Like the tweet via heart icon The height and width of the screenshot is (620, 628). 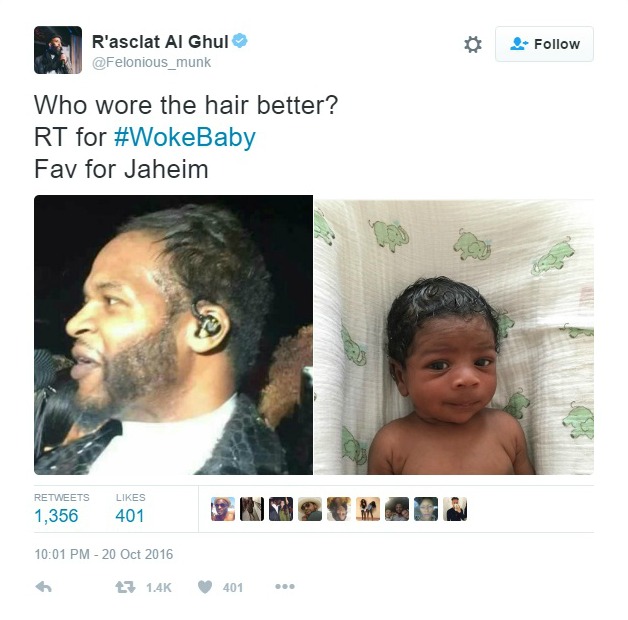click(x=205, y=587)
